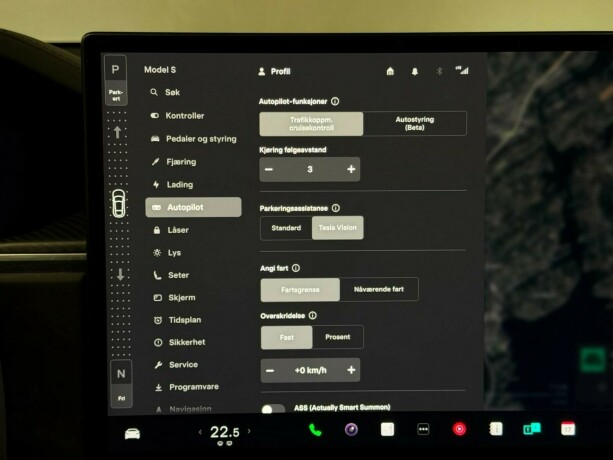Screen dimensions: 613x460
Task: Open the all apps three-dots icon
Action: pos(423,429)
